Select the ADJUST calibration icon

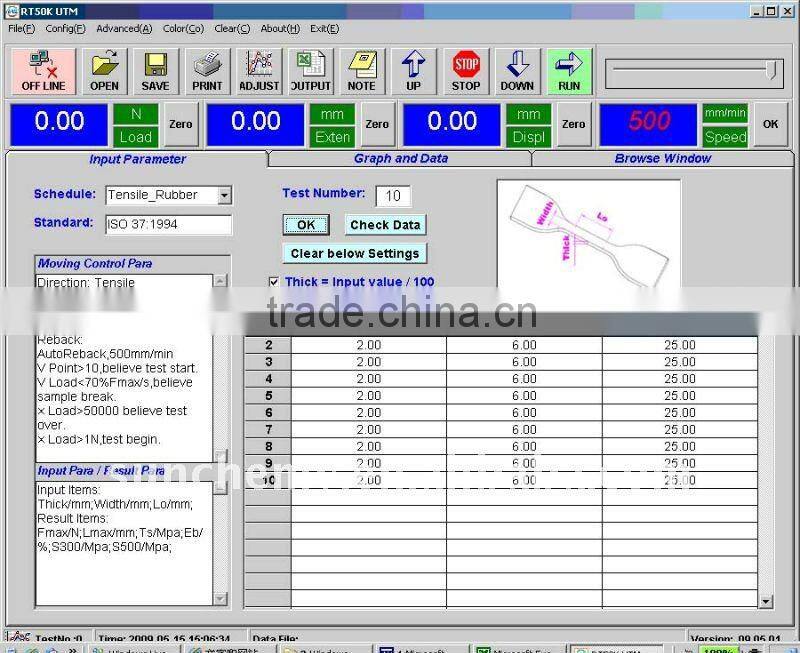258,70
